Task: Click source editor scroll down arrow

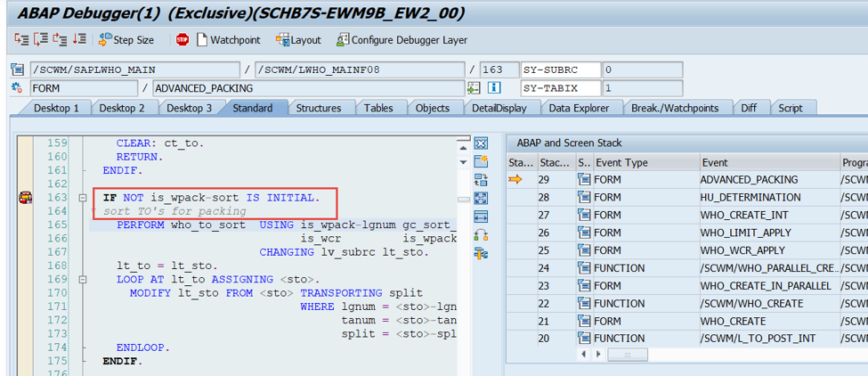Action: (463, 162)
